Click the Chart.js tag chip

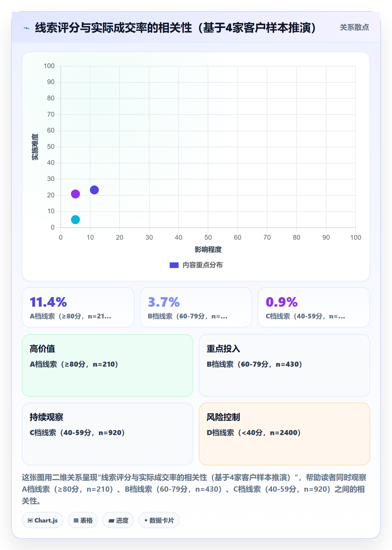(43, 520)
